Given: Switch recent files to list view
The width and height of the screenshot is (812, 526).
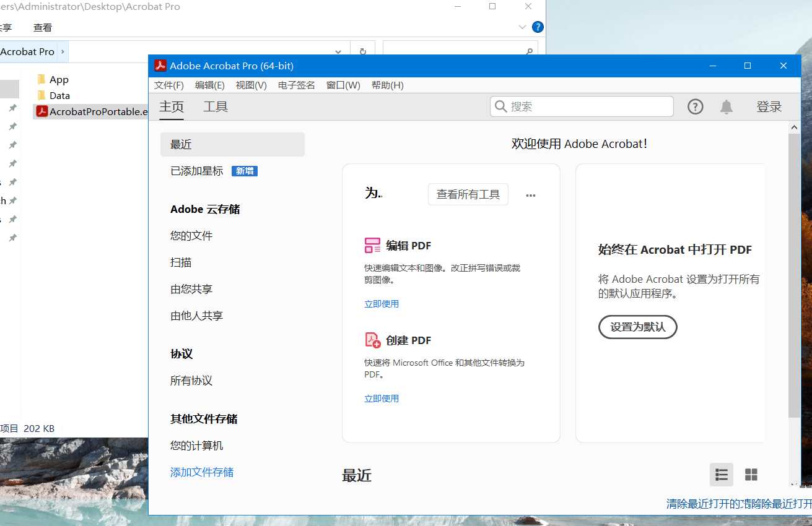Looking at the screenshot, I should [721, 475].
